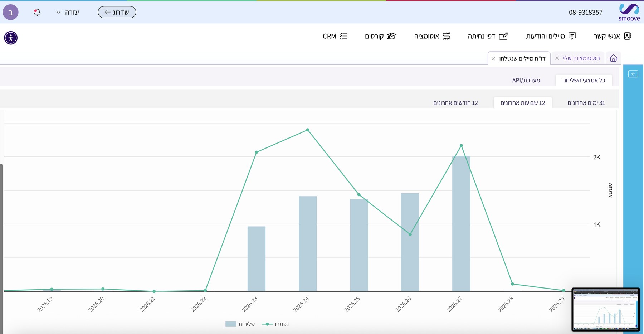Toggle the נפתחו legend series
This screenshot has height=334, width=644.
275,324
